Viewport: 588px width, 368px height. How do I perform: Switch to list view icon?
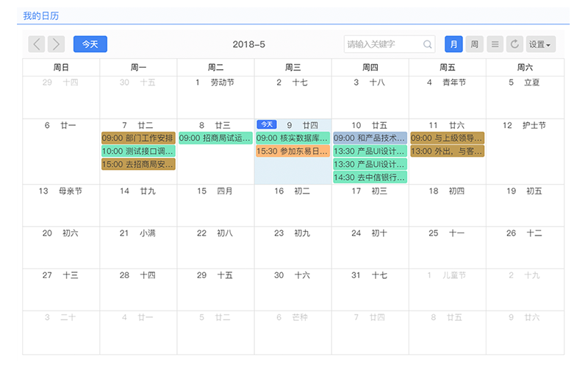[x=495, y=44]
